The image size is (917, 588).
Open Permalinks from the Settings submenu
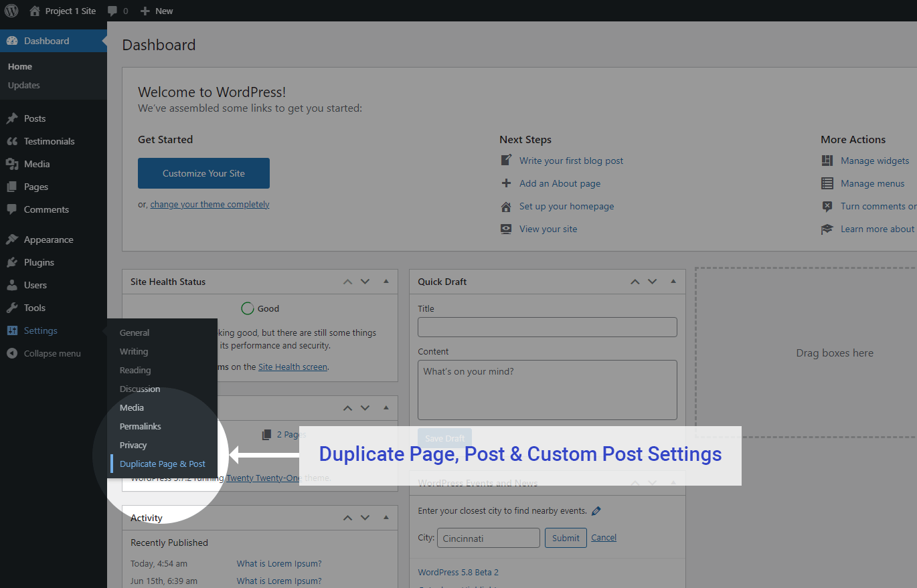[x=141, y=426]
